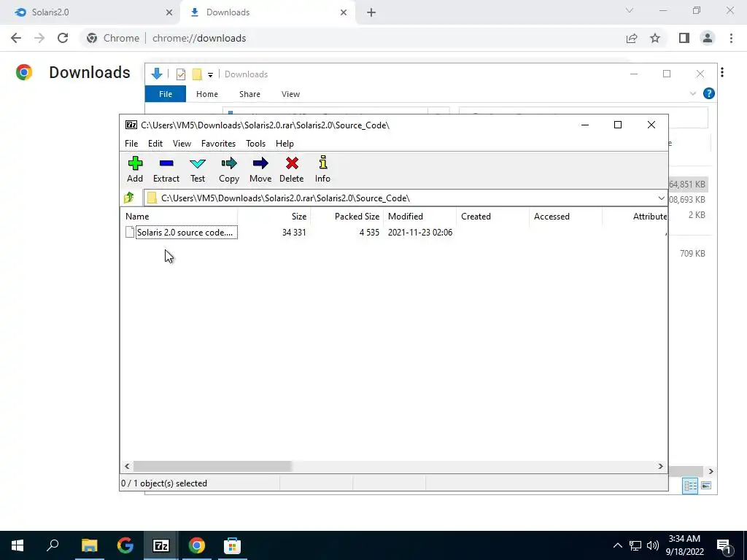Open the Info toolbar icon
747x560 pixels.
pyautogui.click(x=322, y=169)
